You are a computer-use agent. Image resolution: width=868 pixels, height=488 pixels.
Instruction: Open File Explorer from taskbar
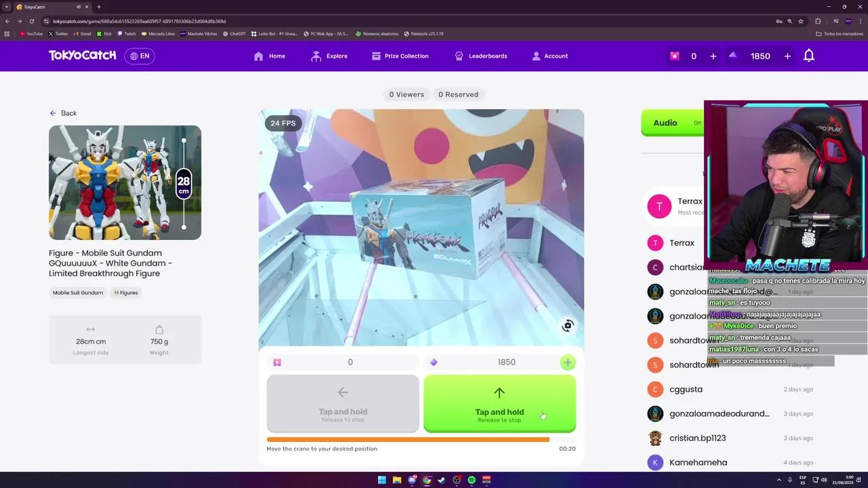(x=397, y=480)
